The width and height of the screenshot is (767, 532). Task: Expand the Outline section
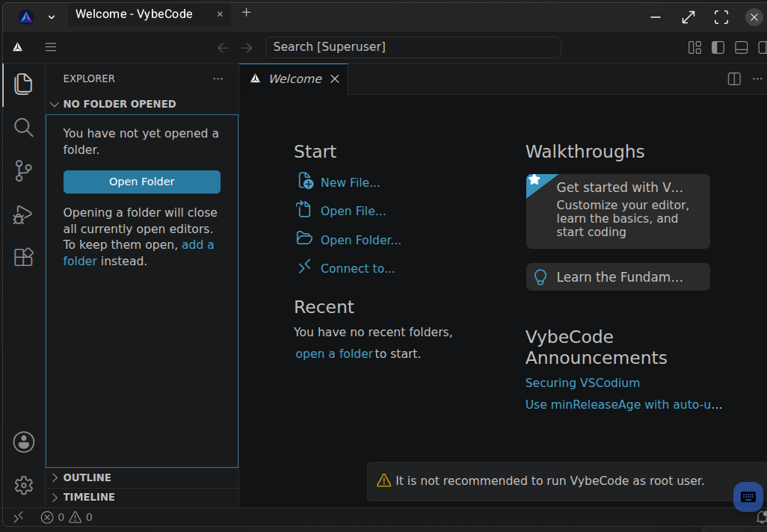coord(55,477)
